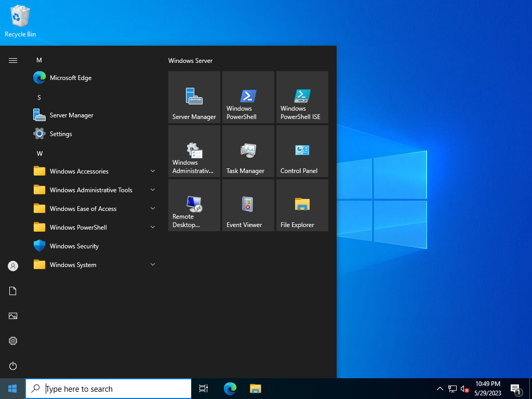This screenshot has width=532, height=399.
Task: Open Recycle Bin on desktop
Action: pos(20,21)
